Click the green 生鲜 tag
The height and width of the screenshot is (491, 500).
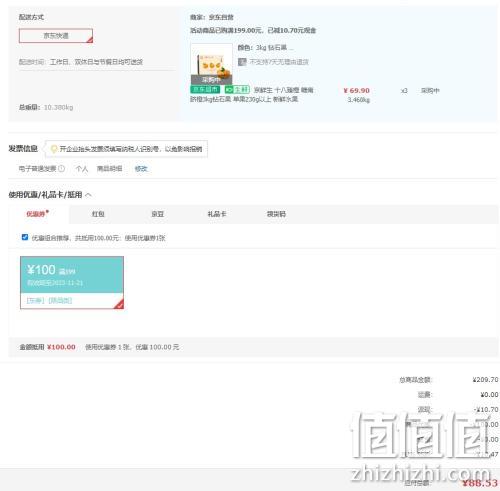tap(237, 89)
